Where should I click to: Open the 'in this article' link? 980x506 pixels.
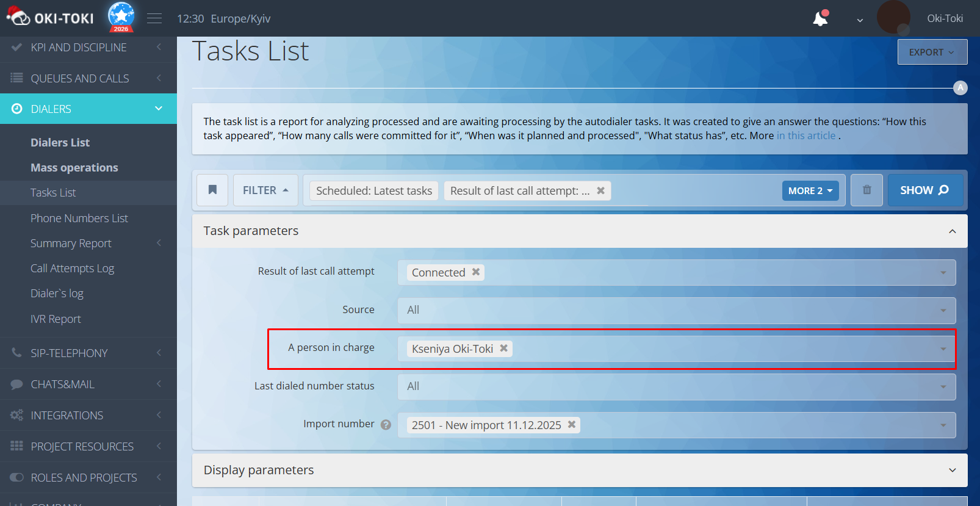pyautogui.click(x=805, y=136)
